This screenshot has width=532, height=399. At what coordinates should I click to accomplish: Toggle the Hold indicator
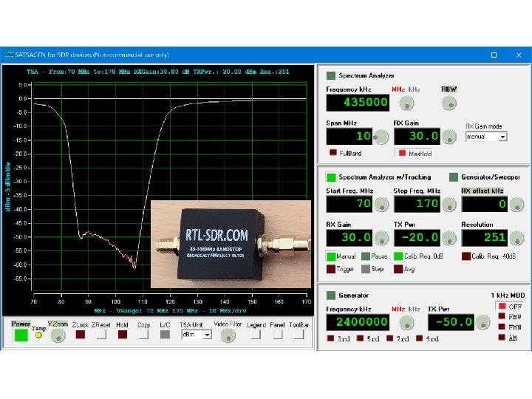pyautogui.click(x=123, y=335)
